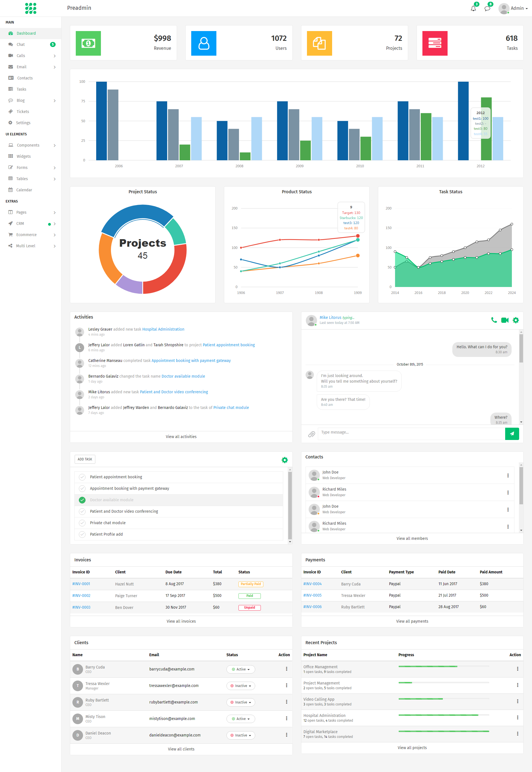Open chat settings gear icon
The height and width of the screenshot is (772, 532).
[x=516, y=320]
